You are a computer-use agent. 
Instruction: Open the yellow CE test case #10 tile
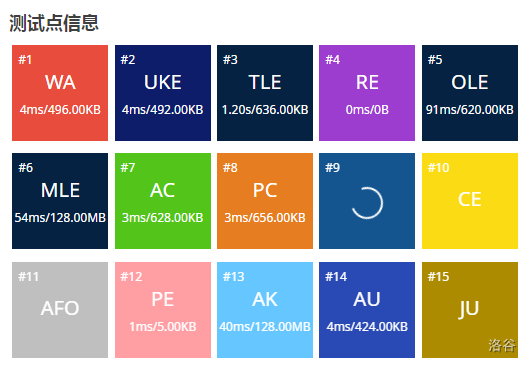469,201
